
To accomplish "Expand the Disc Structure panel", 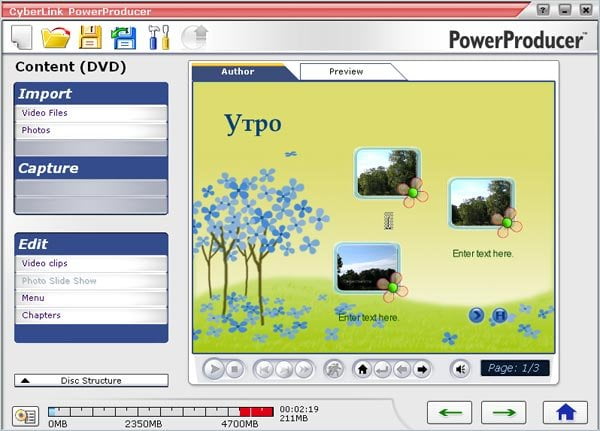I will 91,380.
